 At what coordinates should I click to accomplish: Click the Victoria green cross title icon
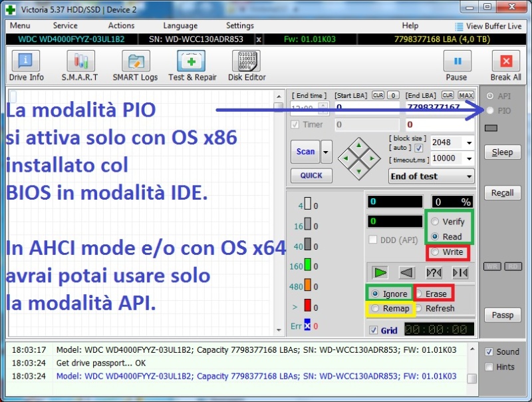[x=11, y=9]
